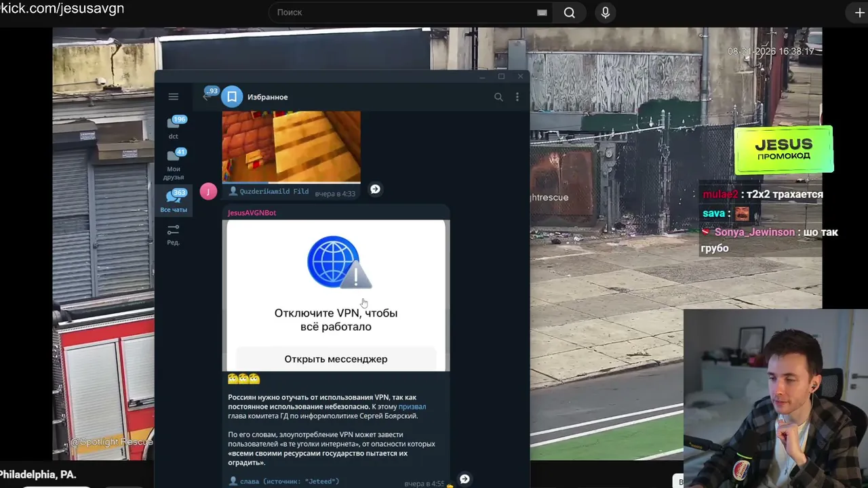Viewport: 868px width, 488px height.
Task: Open the on-screen keyboard in the search box
Action: click(542, 12)
